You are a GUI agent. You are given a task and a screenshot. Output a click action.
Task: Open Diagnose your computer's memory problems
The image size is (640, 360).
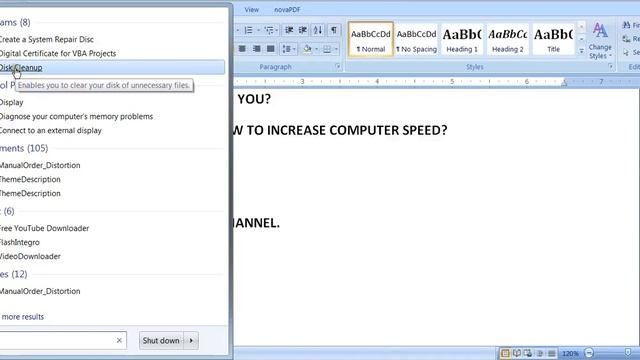coord(76,116)
